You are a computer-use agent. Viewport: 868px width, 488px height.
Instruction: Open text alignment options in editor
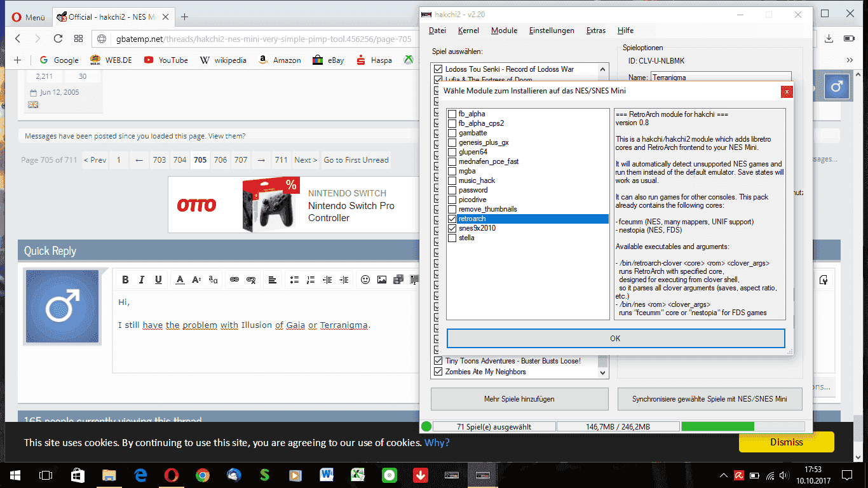[272, 280]
